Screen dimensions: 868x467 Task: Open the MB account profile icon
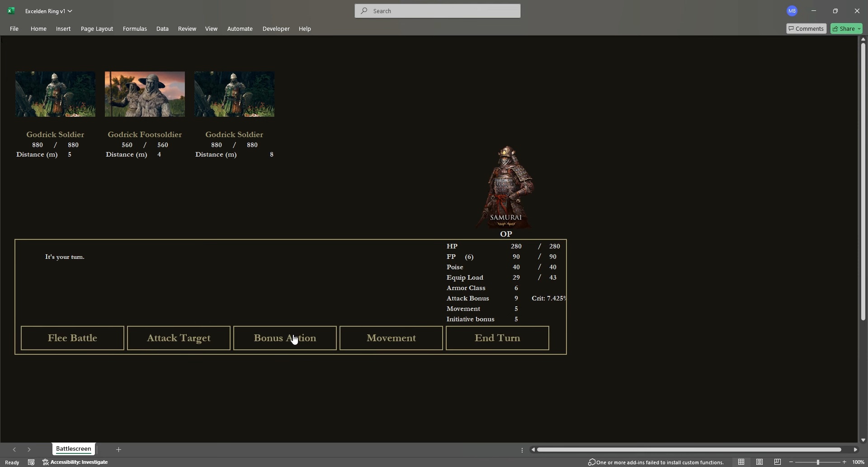point(792,11)
